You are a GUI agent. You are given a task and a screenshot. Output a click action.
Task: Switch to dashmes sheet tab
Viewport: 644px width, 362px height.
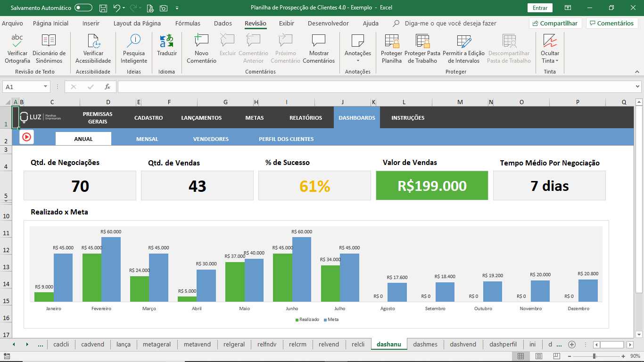[425, 344]
